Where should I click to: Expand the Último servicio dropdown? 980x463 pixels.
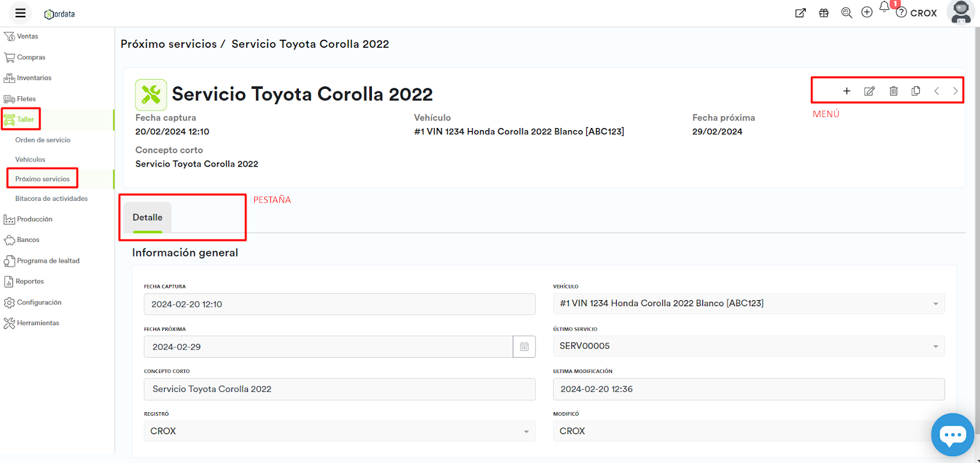coord(935,347)
